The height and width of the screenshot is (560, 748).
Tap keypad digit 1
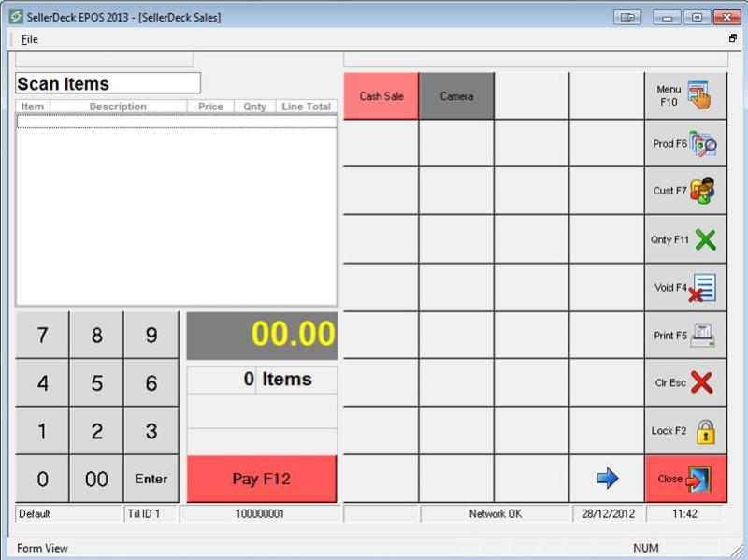(x=42, y=431)
